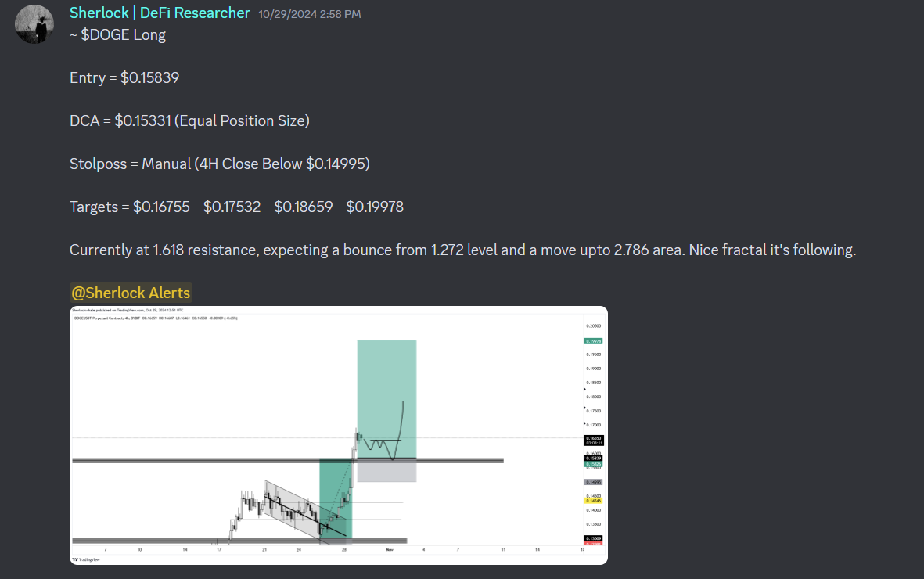
Task: Click the green 0.15826 entry price label
Action: click(594, 464)
